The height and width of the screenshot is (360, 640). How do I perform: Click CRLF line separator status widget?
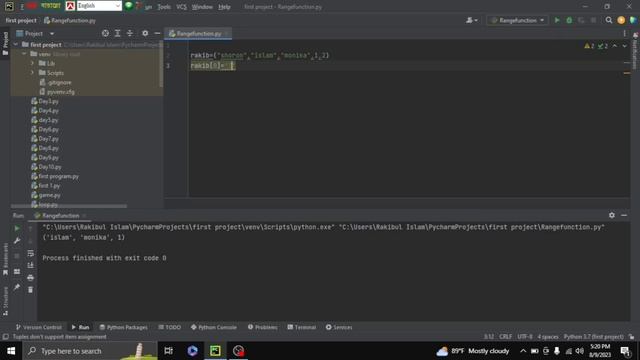click(x=505, y=337)
